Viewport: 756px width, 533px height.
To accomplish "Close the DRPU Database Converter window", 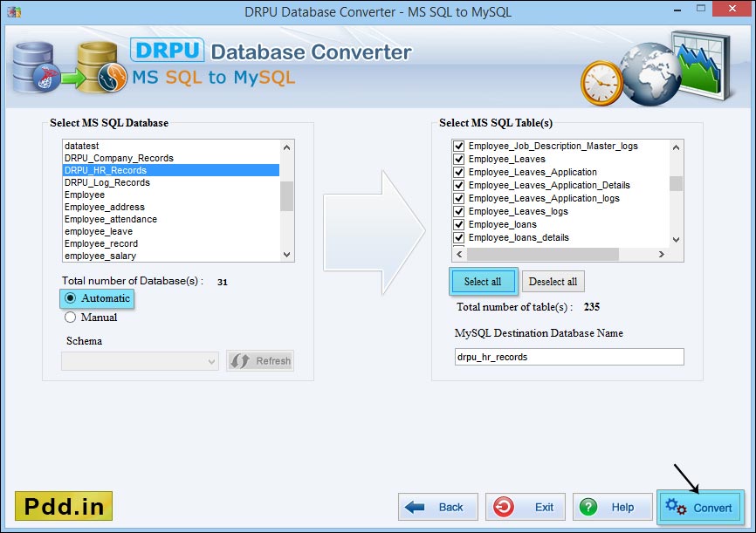I will 732,9.
